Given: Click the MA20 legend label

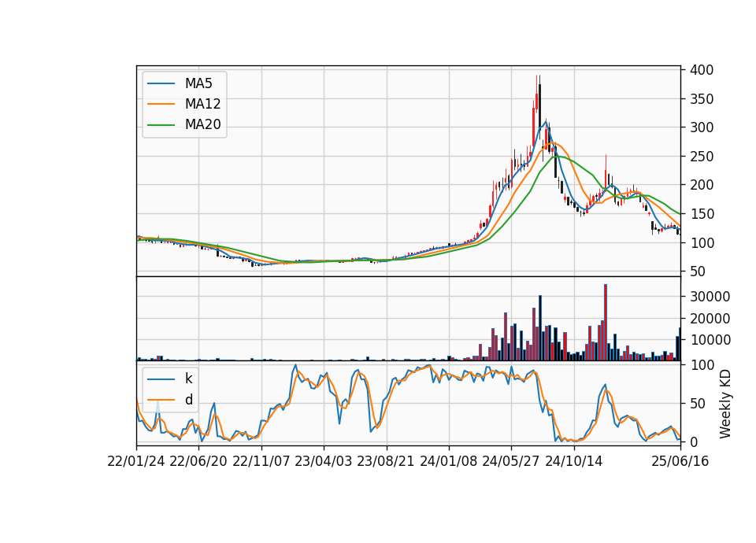Looking at the screenshot, I should click(x=202, y=125).
